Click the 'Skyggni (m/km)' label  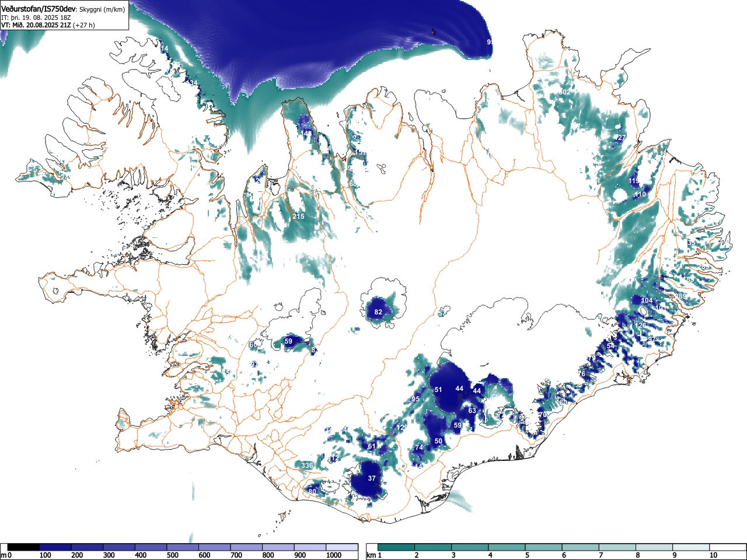tap(102, 9)
